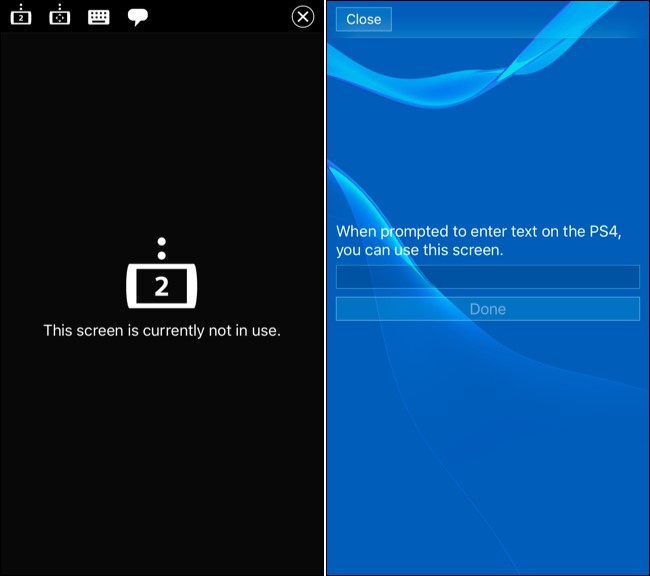Tap the large second screen icon in center
Image resolution: width=650 pixels, height=576 pixels.
click(162, 273)
